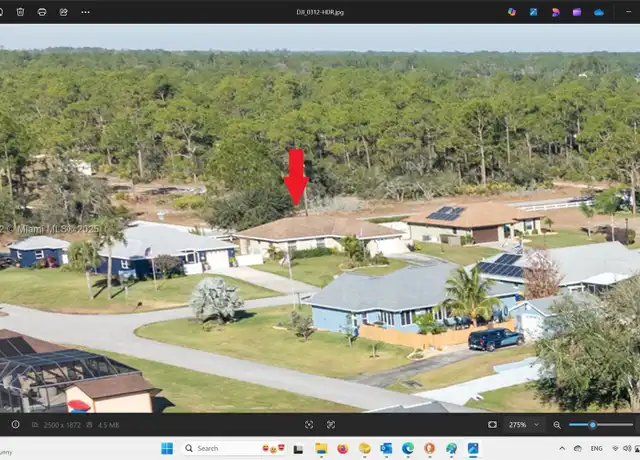Click the 4.5 MB file size text
640x460 pixels.
coord(108,425)
